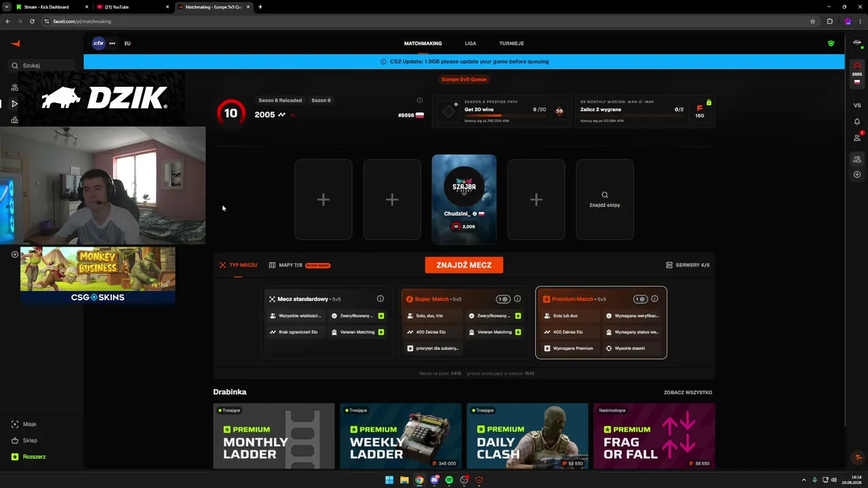Select the TYP MECZU tab
This screenshot has height=488, width=868.
pyautogui.click(x=238, y=265)
